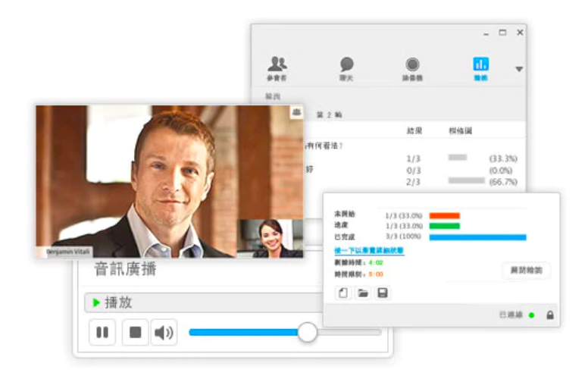Maximize the polling window

click(502, 33)
